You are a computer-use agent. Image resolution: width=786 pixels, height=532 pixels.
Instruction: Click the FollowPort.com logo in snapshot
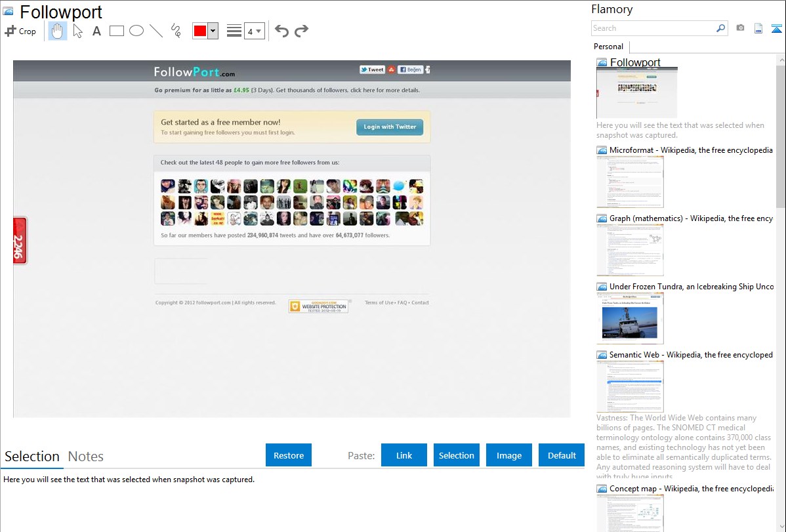click(x=194, y=72)
